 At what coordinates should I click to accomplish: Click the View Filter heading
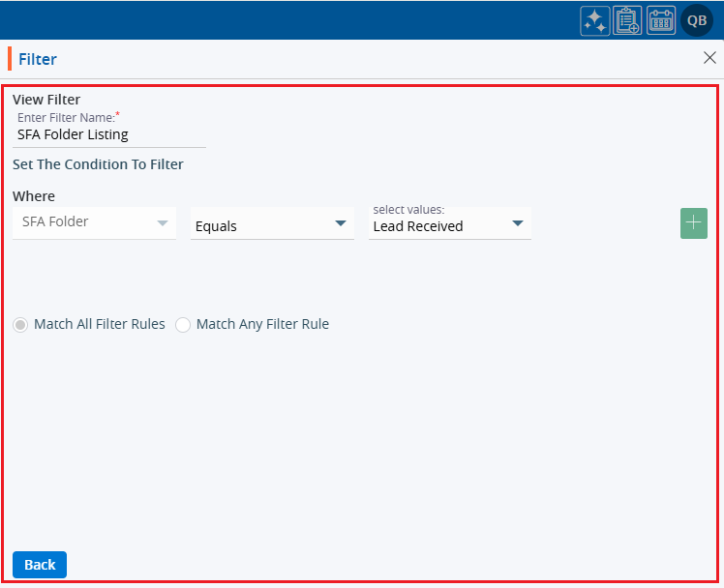(x=46, y=100)
